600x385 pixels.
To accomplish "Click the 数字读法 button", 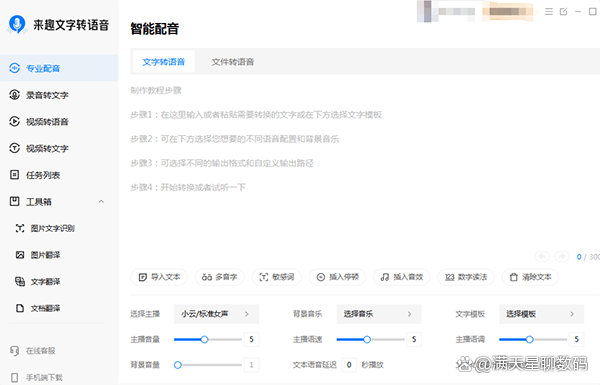I will [x=466, y=277].
